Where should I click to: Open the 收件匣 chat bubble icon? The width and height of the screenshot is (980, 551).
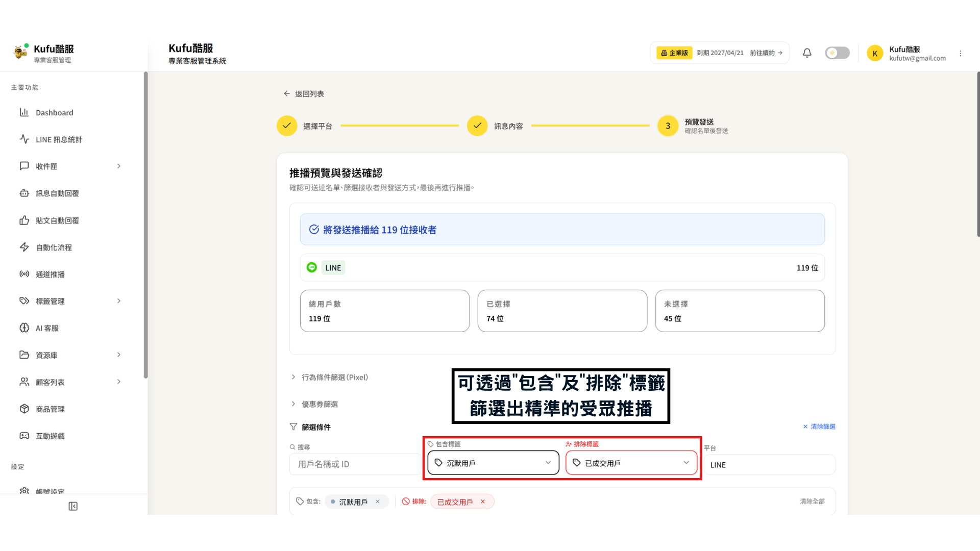[x=24, y=166]
